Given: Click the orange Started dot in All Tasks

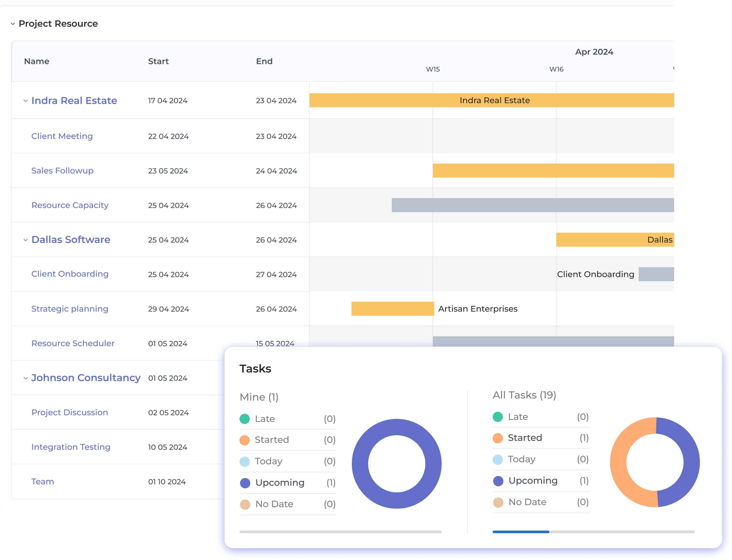Looking at the screenshot, I should point(498,438).
